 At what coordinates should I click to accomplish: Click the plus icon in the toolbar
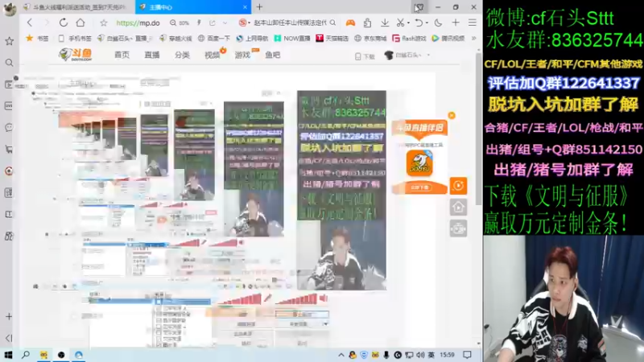click(456, 23)
